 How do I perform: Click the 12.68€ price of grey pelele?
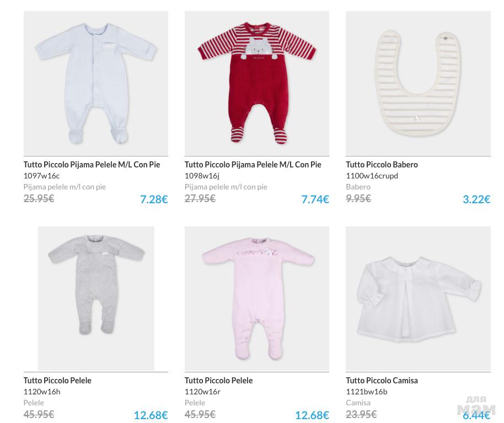pos(151,415)
